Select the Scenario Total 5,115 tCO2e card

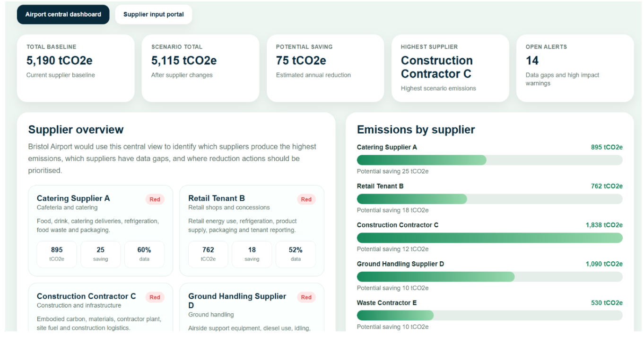pyautogui.click(x=200, y=68)
